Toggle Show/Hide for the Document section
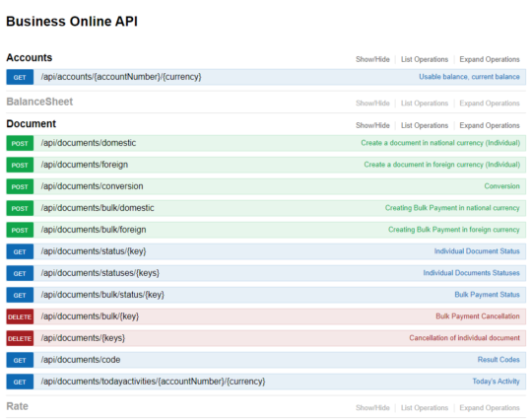The width and height of the screenshot is (532, 419). tap(372, 125)
